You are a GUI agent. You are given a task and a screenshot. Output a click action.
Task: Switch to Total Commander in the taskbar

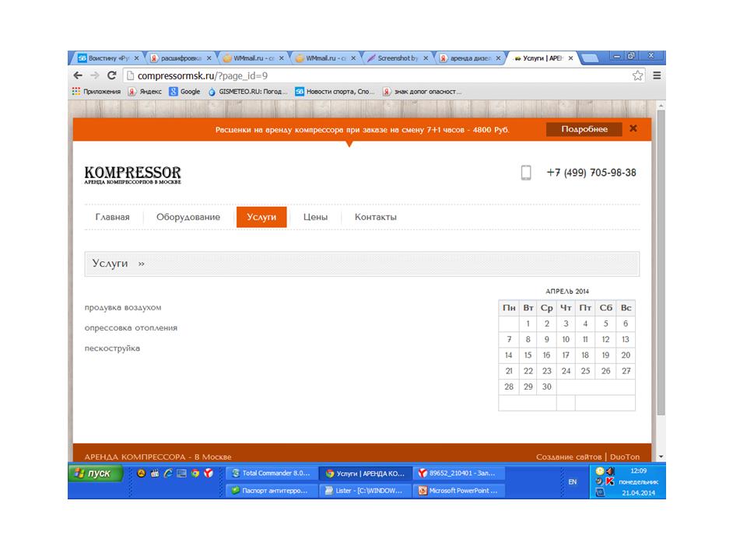[271, 474]
